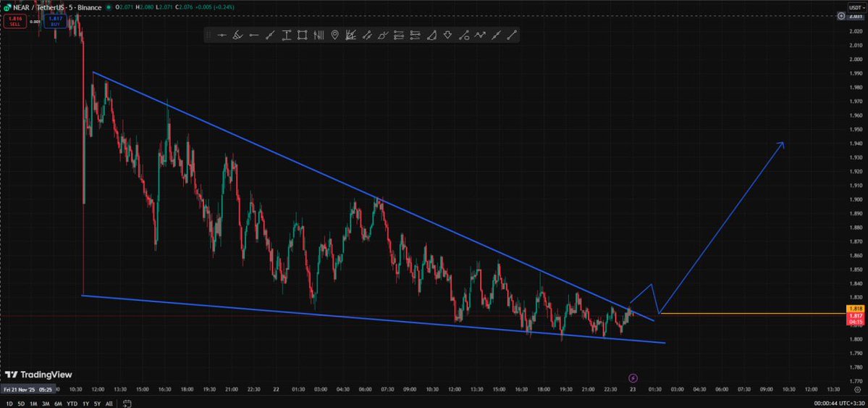The height and width of the screenshot is (408, 868).
Task: Select the vertical bars pattern tool
Action: point(319,36)
